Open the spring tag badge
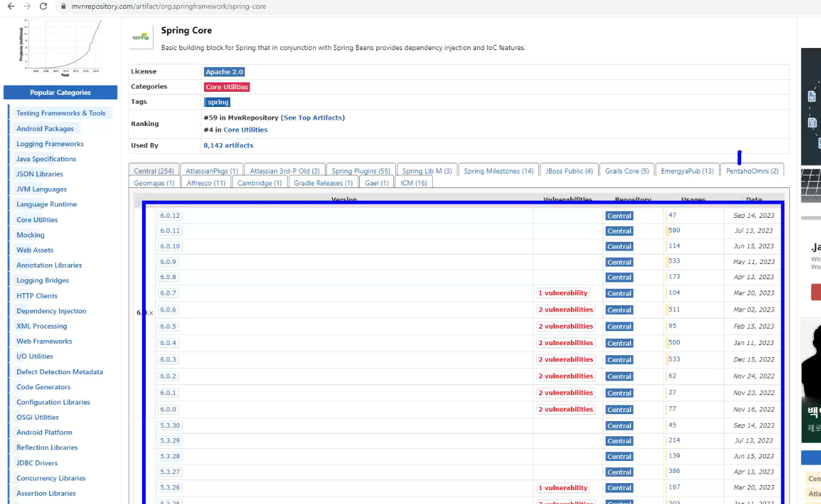 [217, 102]
